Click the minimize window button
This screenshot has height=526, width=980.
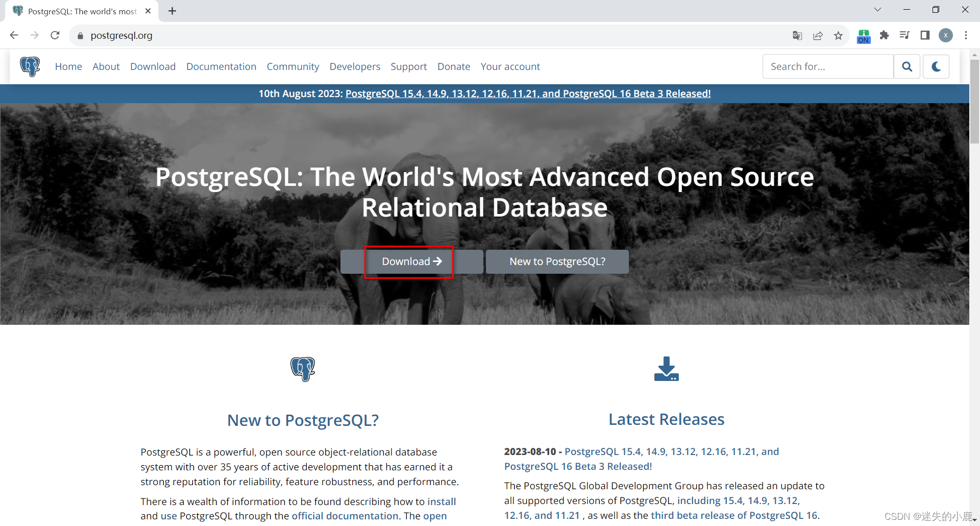pos(907,10)
